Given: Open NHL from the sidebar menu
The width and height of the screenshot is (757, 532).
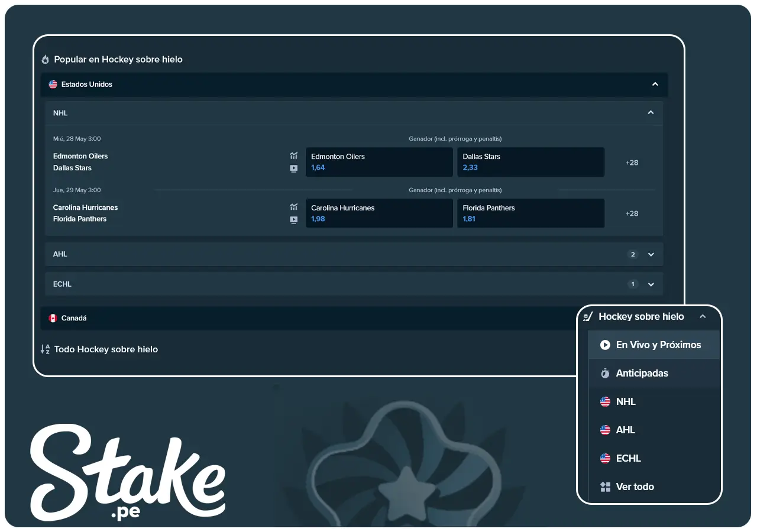Looking at the screenshot, I should point(654,402).
